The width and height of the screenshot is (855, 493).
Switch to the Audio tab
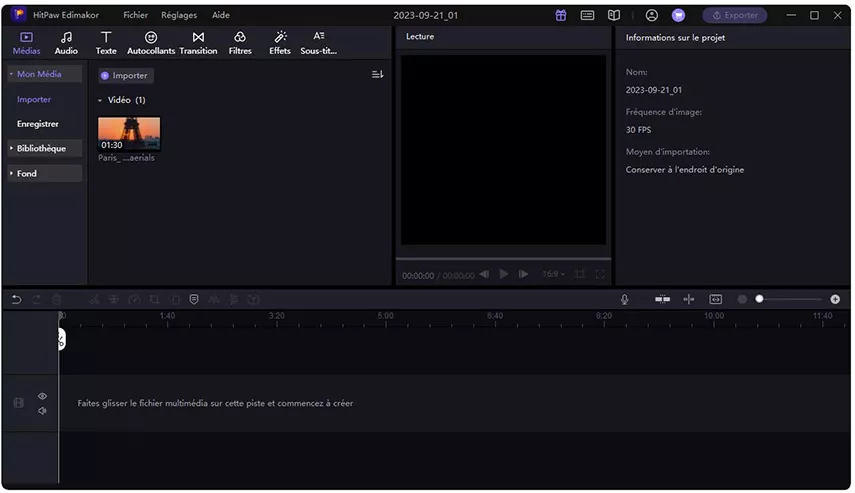(x=66, y=43)
